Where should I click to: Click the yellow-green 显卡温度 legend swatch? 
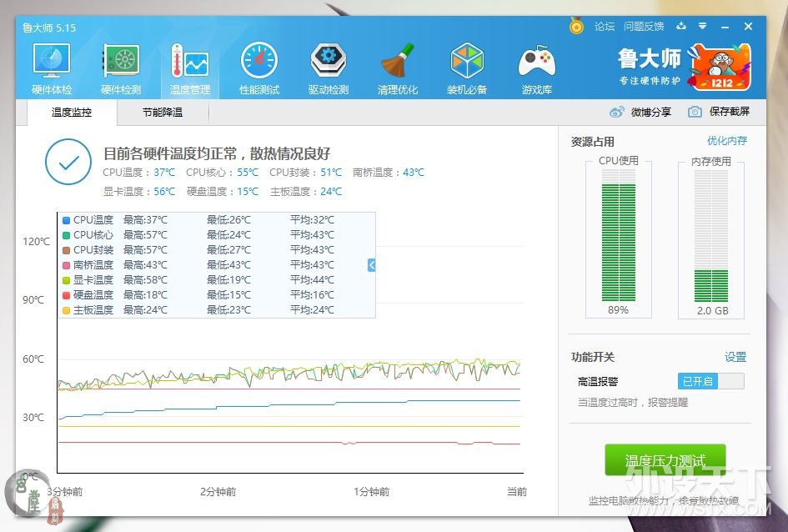[x=66, y=280]
